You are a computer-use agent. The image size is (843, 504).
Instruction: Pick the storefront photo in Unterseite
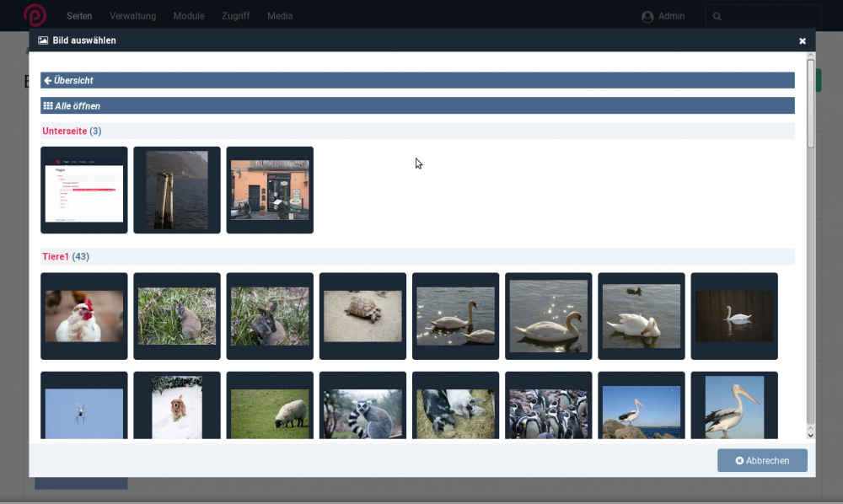(x=270, y=190)
